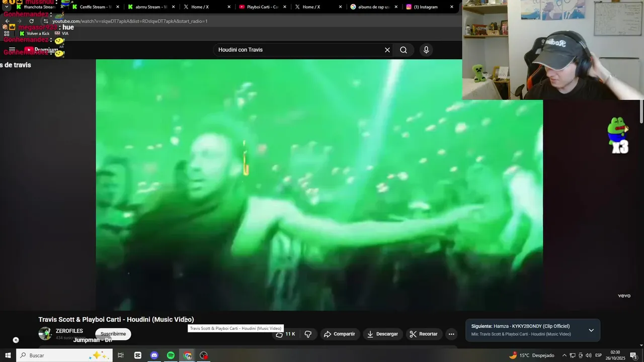Click the video title Travis Scott & Playboi Carti

[x=116, y=319]
